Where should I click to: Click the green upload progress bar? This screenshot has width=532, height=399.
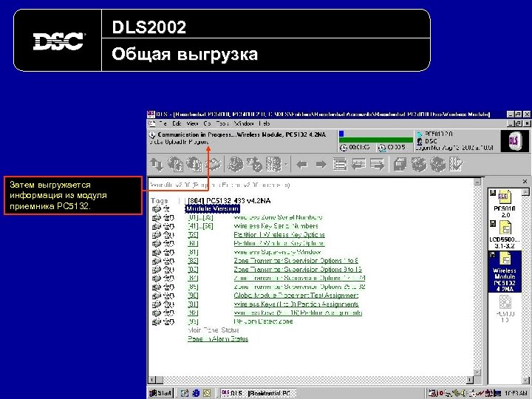point(376,140)
